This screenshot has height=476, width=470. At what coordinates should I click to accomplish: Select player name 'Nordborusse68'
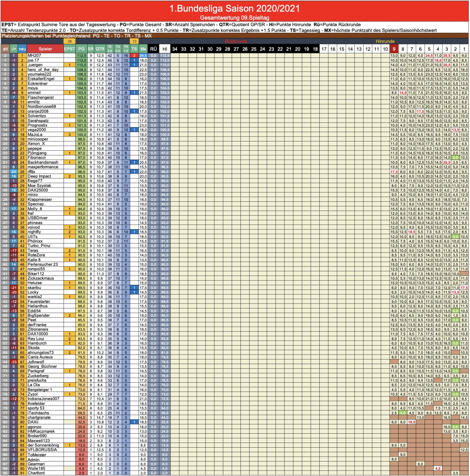click(42, 107)
